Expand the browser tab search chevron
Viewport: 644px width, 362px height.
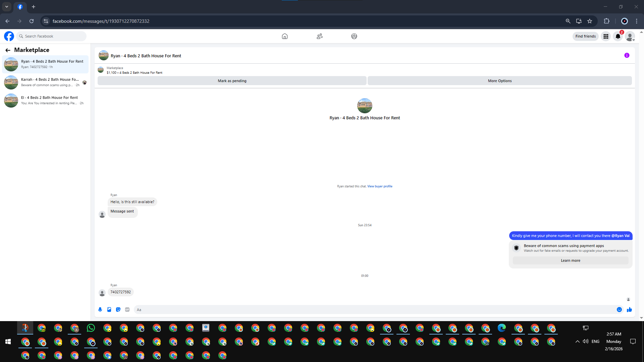[x=7, y=7]
